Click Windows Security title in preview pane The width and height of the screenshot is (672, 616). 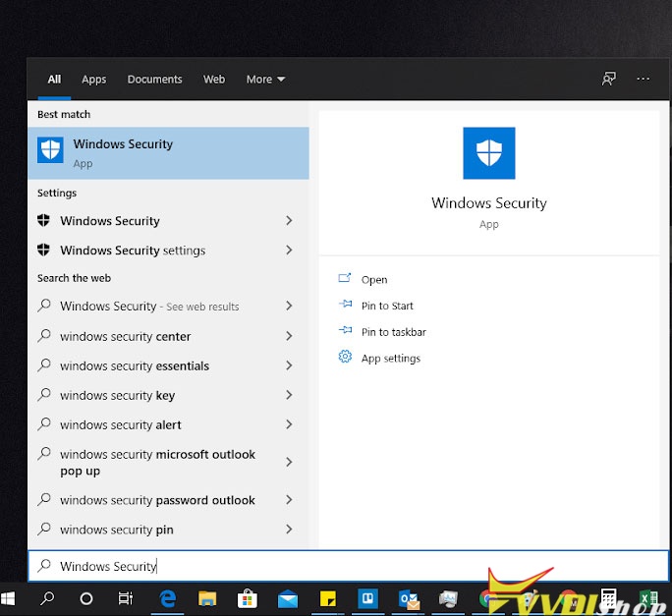coord(489,202)
